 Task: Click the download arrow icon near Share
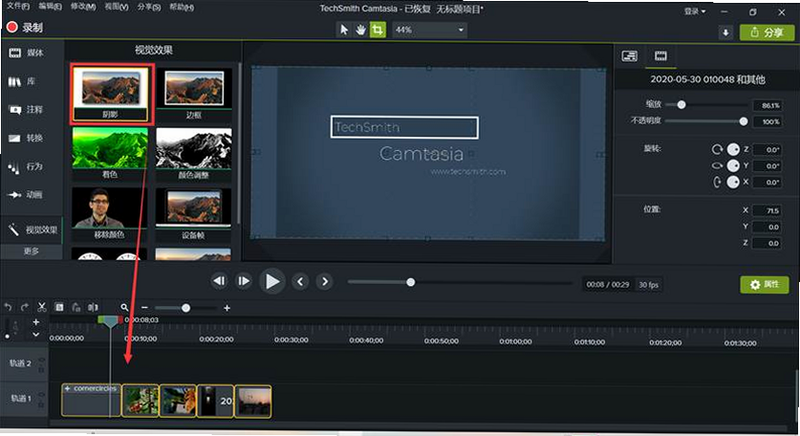point(726,33)
